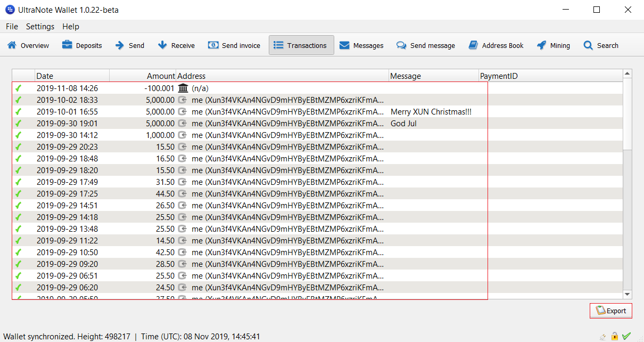
Task: Click the green sync checkmark in the status bar
Action: [626, 336]
